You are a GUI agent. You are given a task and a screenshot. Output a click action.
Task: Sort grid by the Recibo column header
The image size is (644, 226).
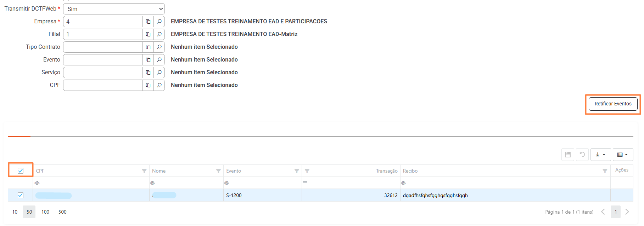(x=410, y=171)
